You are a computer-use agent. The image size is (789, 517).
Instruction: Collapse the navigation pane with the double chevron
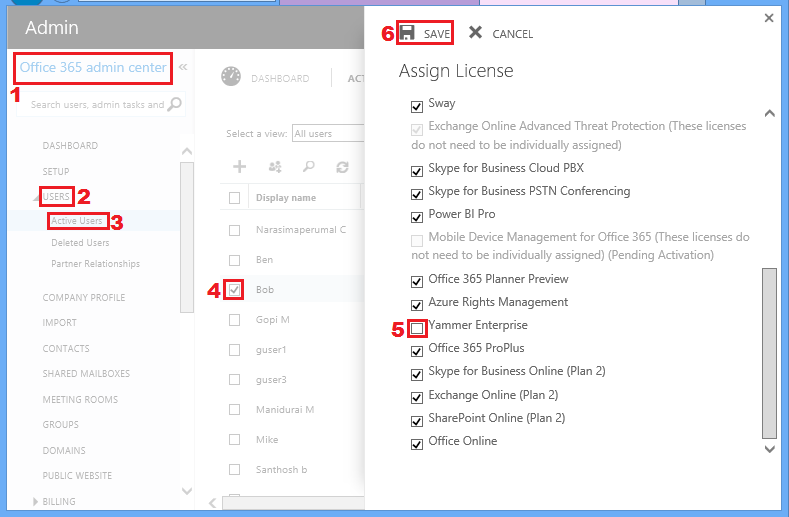point(184,67)
